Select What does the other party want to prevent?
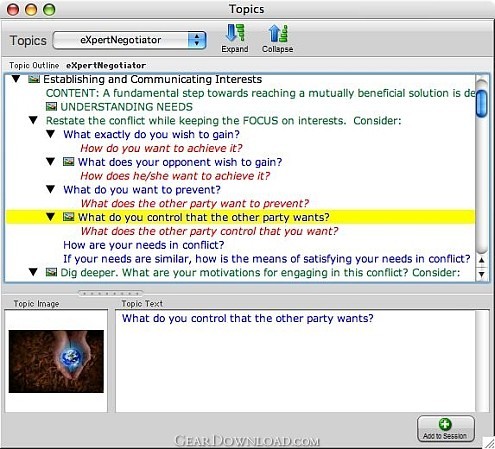The height and width of the screenshot is (449, 495). 195,204
